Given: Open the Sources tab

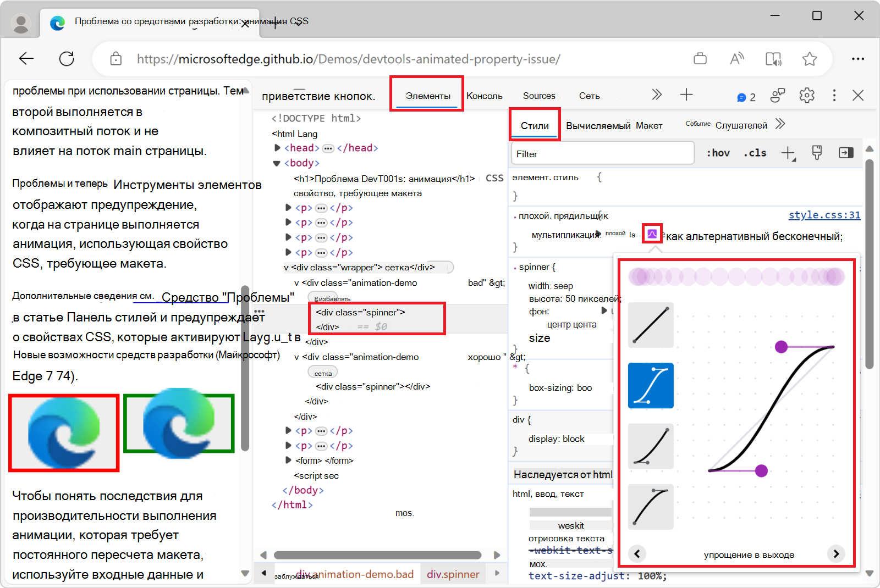Looking at the screenshot, I should click(x=539, y=96).
